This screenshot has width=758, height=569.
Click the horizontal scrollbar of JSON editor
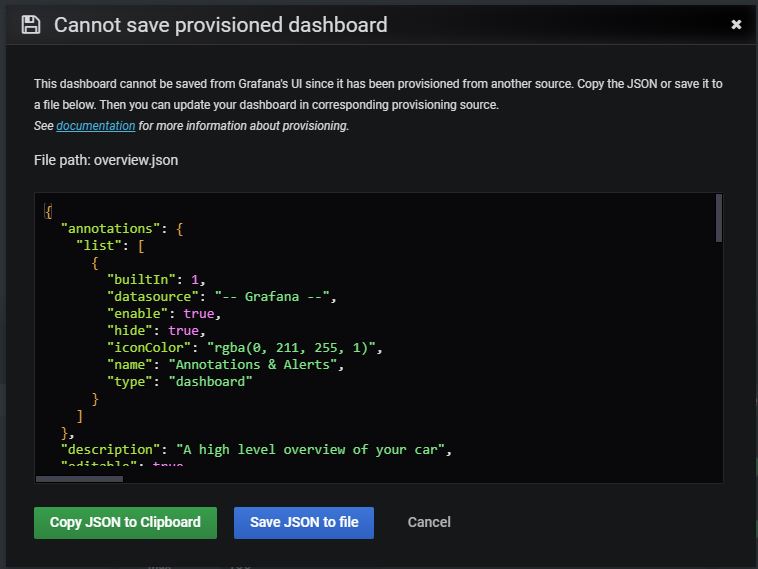tap(79, 479)
